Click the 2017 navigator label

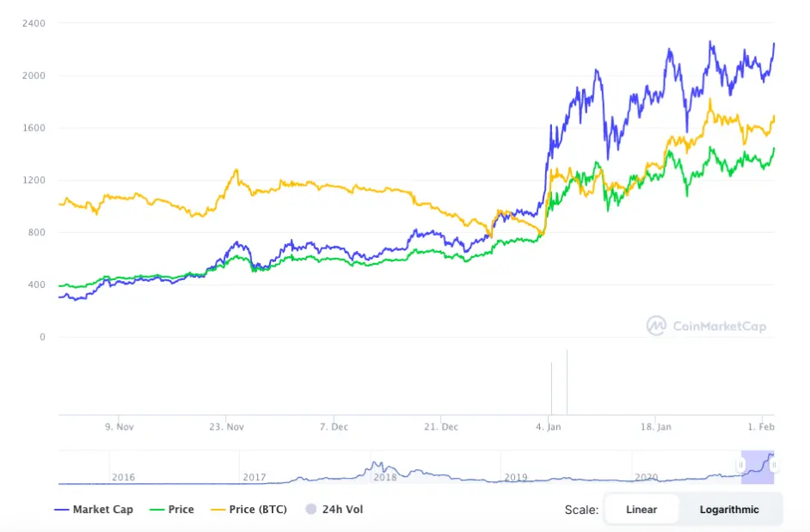pos(255,477)
